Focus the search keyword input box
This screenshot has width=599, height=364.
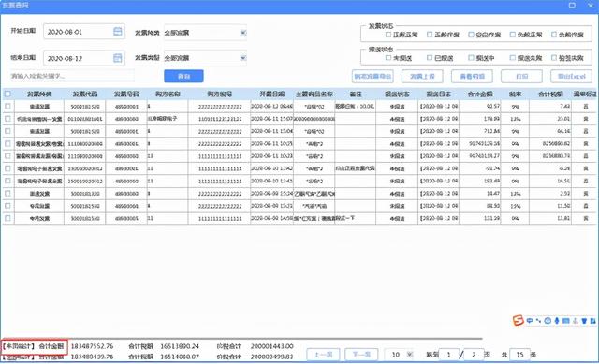point(72,76)
